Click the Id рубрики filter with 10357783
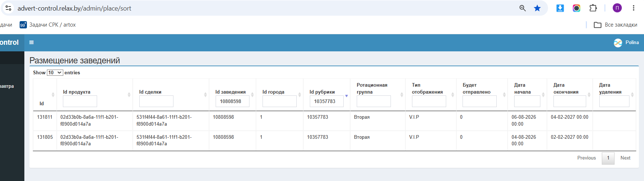 coord(327,101)
